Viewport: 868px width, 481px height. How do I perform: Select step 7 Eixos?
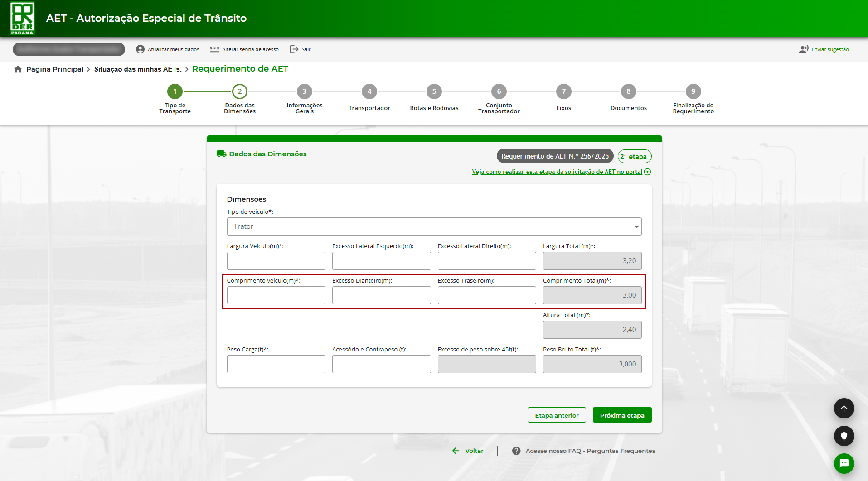[564, 98]
